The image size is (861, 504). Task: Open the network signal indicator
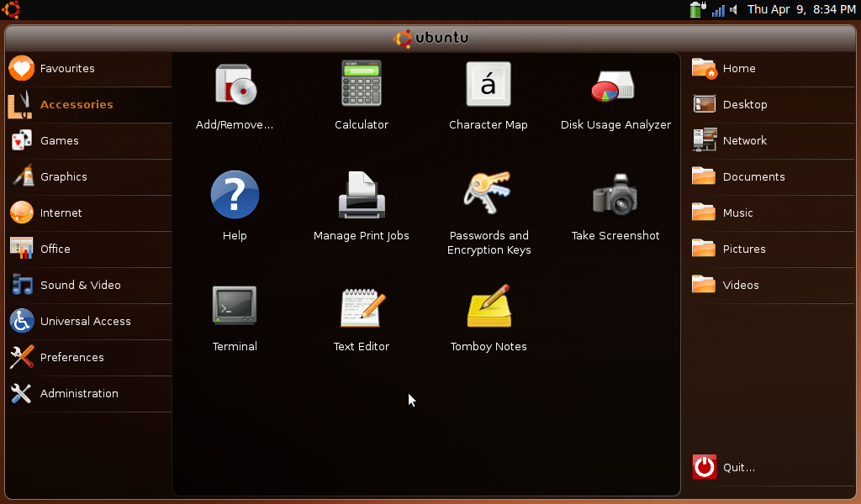(x=718, y=10)
